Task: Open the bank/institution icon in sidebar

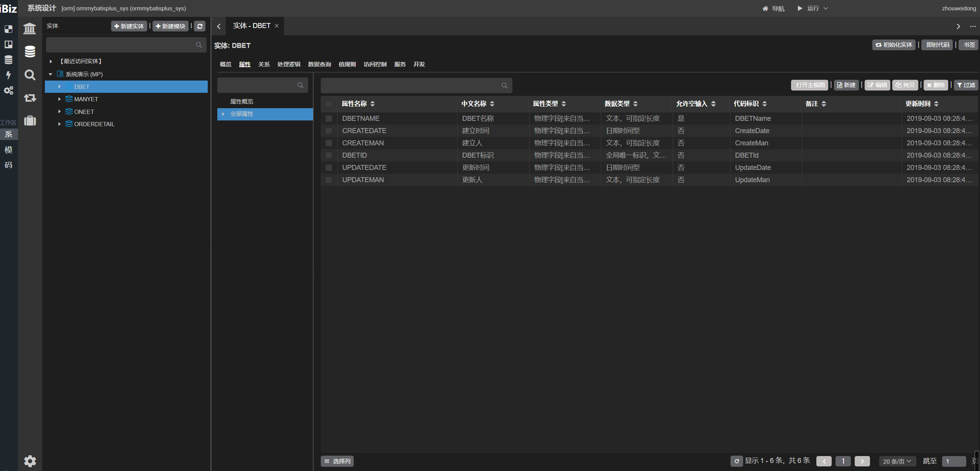Action: [x=30, y=28]
